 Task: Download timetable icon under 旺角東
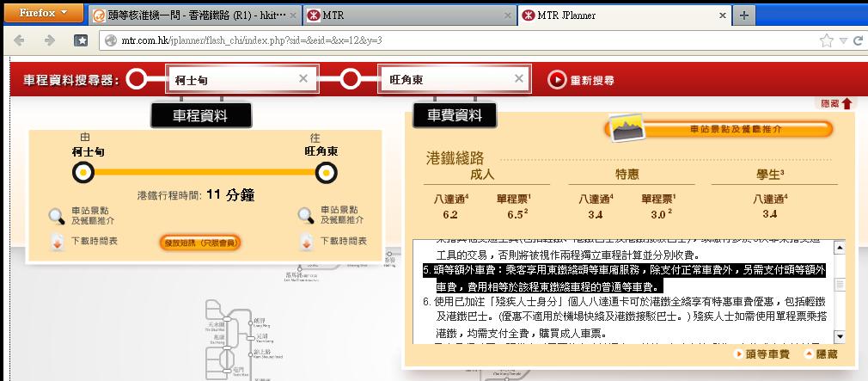[306, 243]
